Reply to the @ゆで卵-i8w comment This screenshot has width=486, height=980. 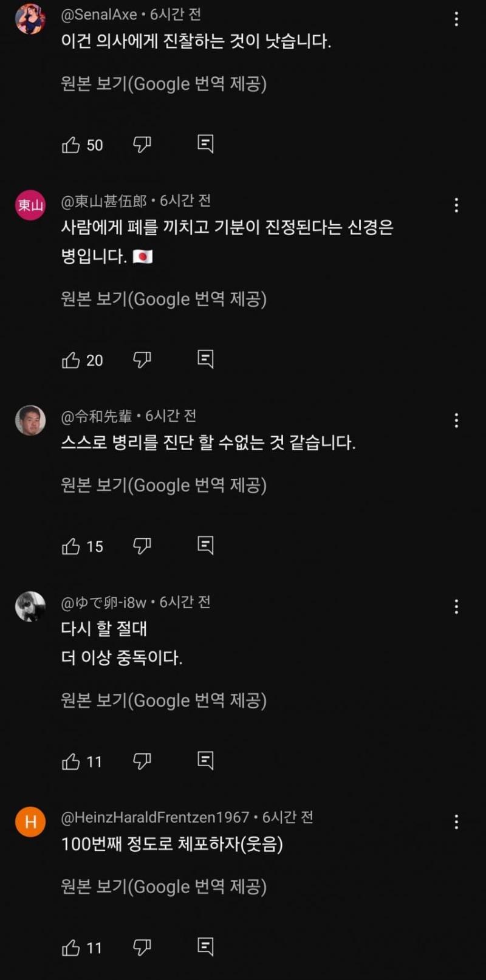pyautogui.click(x=205, y=760)
